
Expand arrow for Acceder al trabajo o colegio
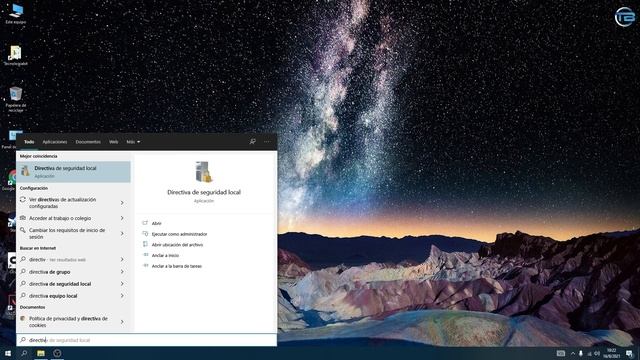[122, 218]
